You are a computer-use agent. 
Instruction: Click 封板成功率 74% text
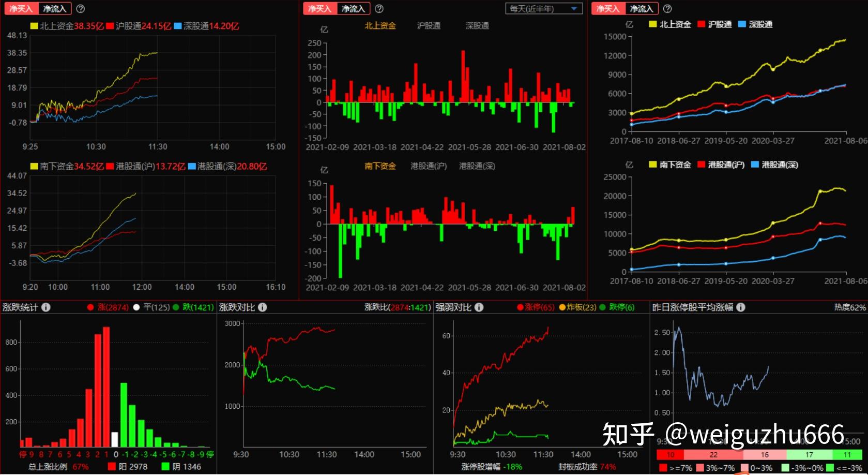587,467
